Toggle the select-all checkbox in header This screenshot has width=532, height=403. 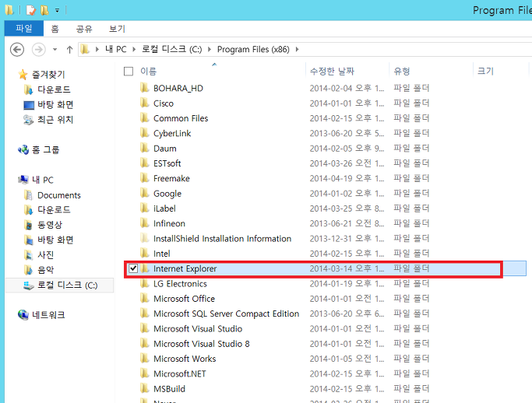point(129,71)
